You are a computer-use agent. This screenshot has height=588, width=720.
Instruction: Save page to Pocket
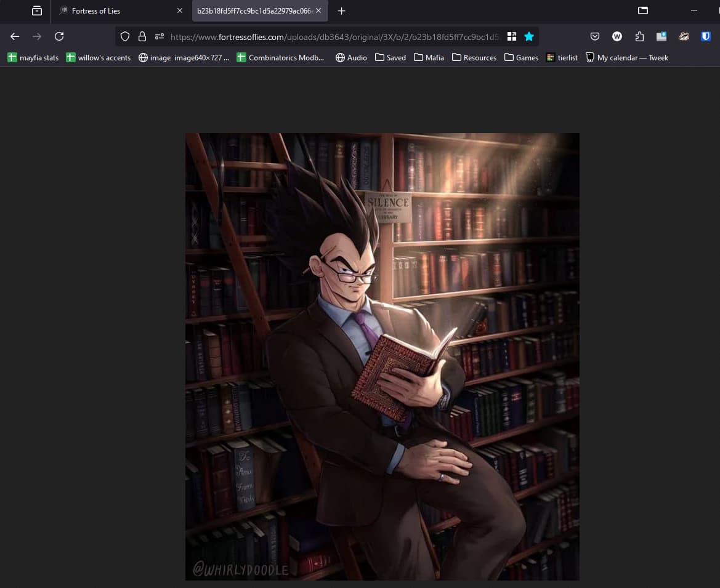[x=594, y=37]
